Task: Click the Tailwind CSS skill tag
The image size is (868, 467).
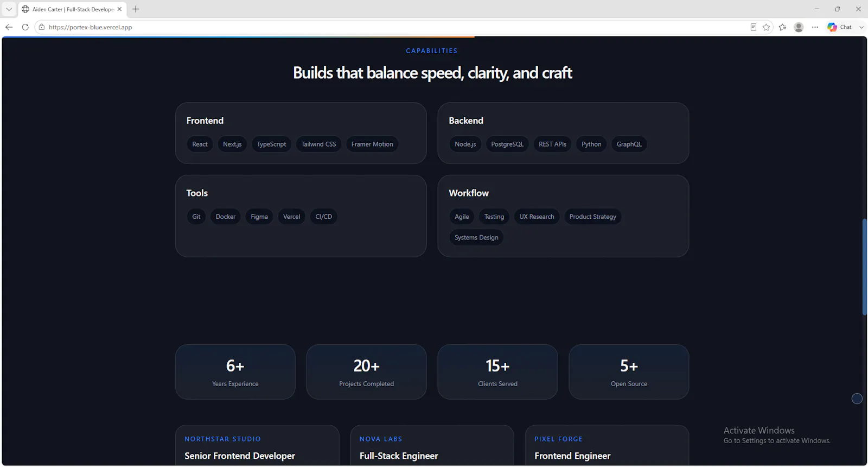Action: (318, 144)
